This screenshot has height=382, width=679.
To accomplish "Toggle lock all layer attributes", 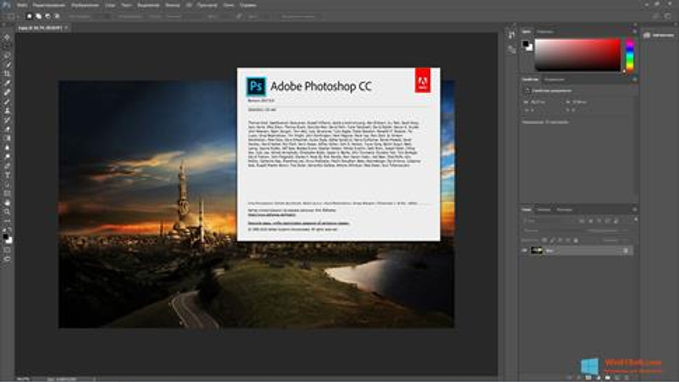I will (576, 240).
